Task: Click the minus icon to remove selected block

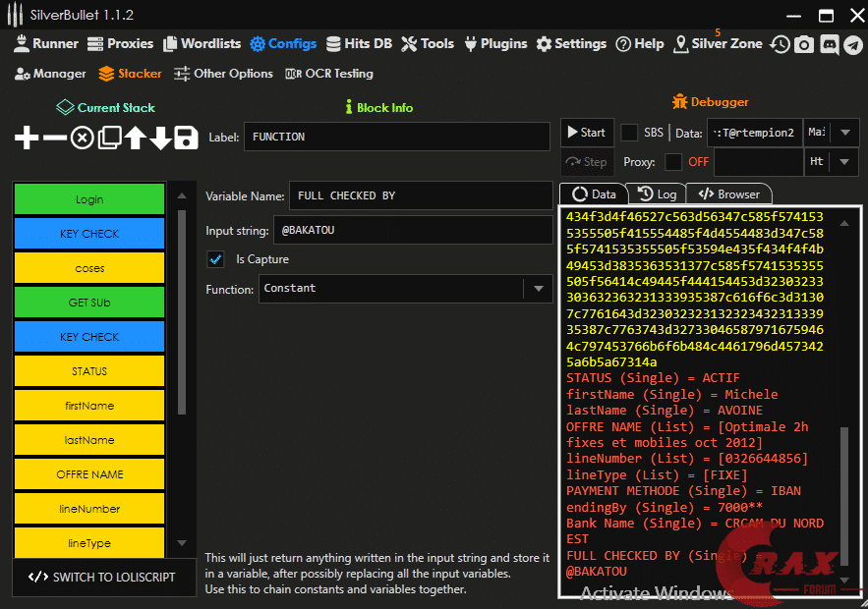Action: [x=55, y=138]
